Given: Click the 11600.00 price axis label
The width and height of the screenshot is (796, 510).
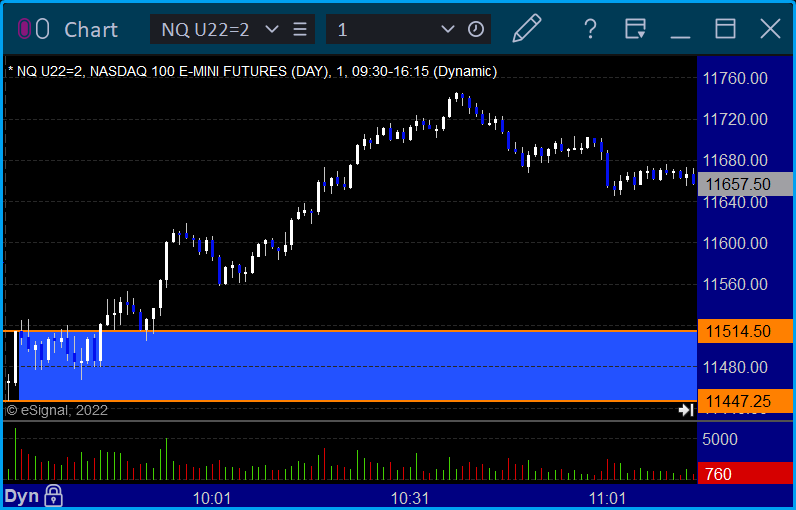Looking at the screenshot, I should point(735,243).
